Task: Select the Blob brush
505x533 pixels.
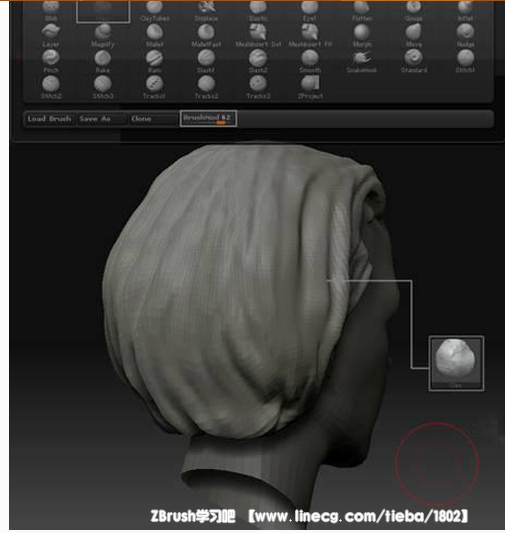Action: [x=51, y=10]
